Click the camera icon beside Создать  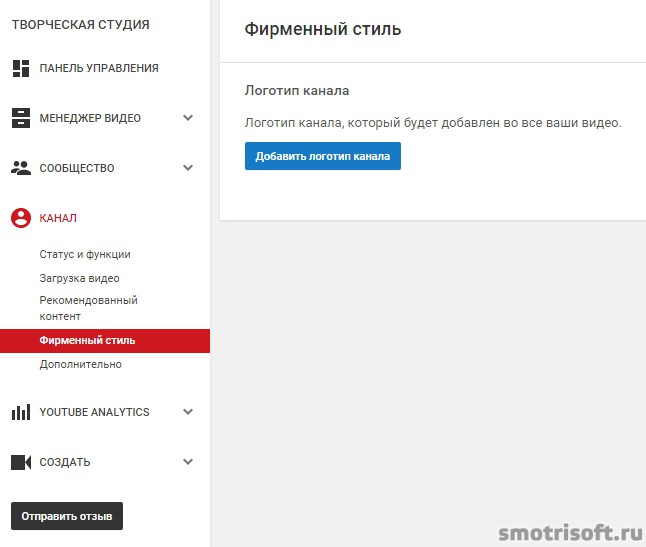click(21, 462)
